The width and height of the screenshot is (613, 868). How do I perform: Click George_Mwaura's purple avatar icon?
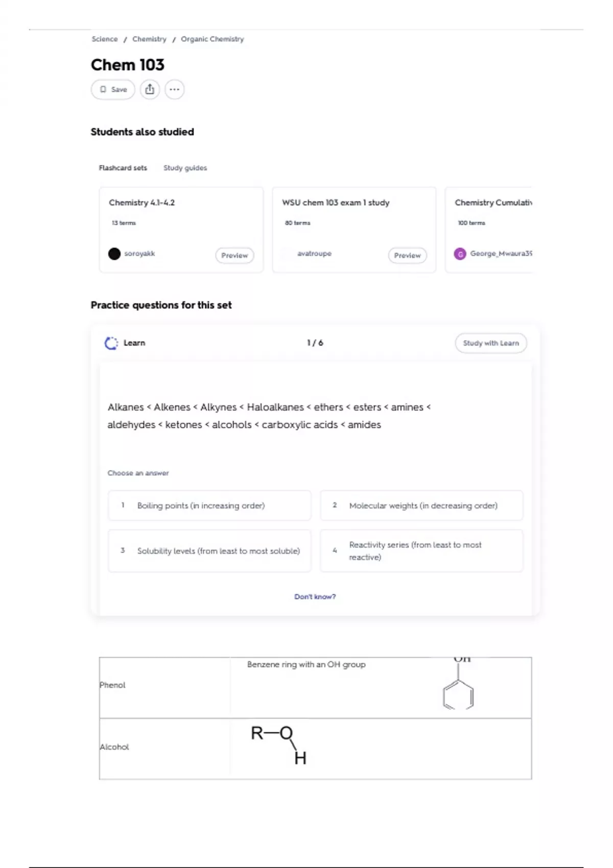tap(460, 254)
